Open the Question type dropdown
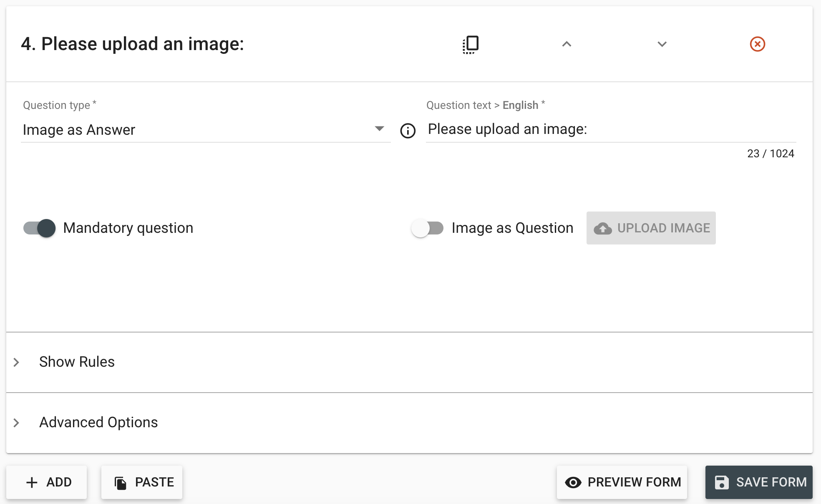Viewport: 821px width, 504px height. coord(205,130)
